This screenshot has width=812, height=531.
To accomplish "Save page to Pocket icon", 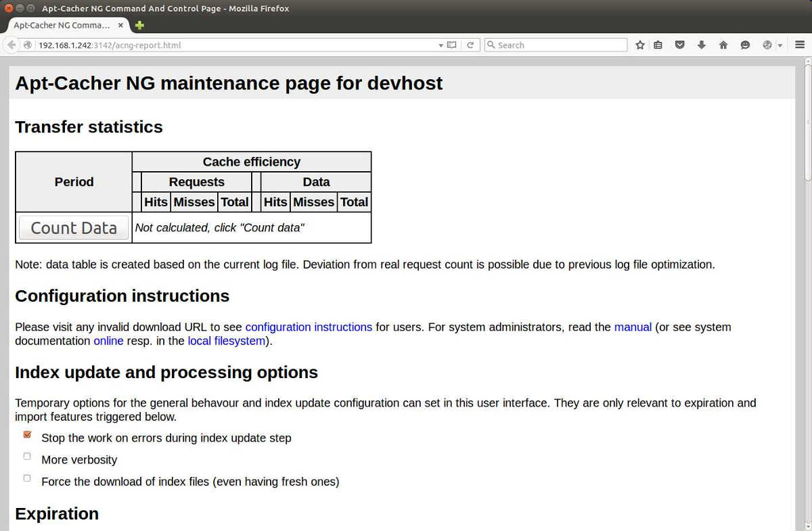I will pyautogui.click(x=680, y=45).
